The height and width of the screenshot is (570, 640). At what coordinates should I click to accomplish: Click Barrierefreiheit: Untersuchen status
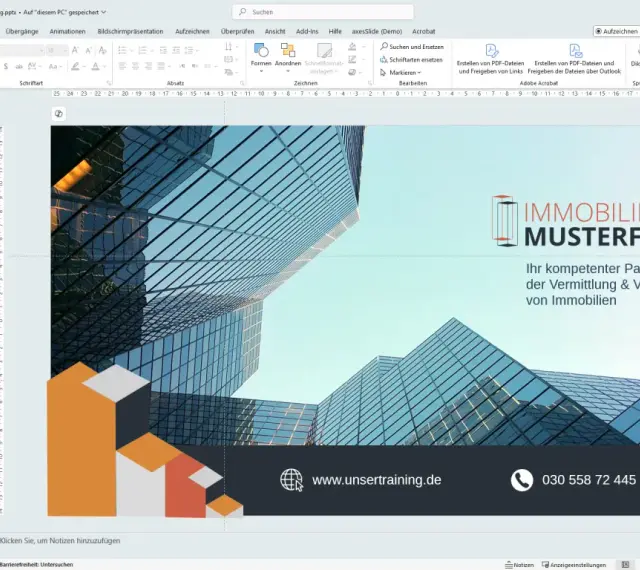point(36,565)
